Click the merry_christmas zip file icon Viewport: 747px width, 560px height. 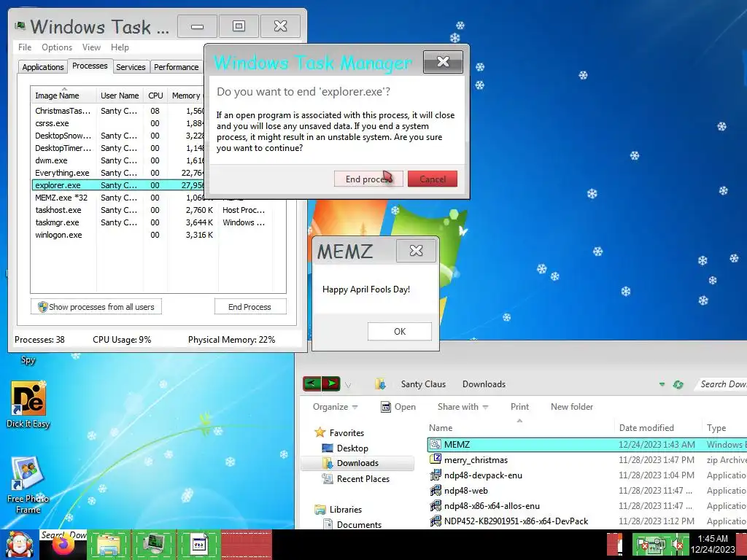tap(436, 459)
